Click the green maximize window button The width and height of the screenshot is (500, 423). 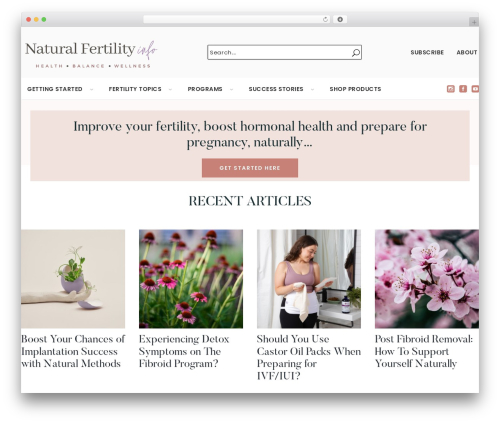pyautogui.click(x=44, y=19)
